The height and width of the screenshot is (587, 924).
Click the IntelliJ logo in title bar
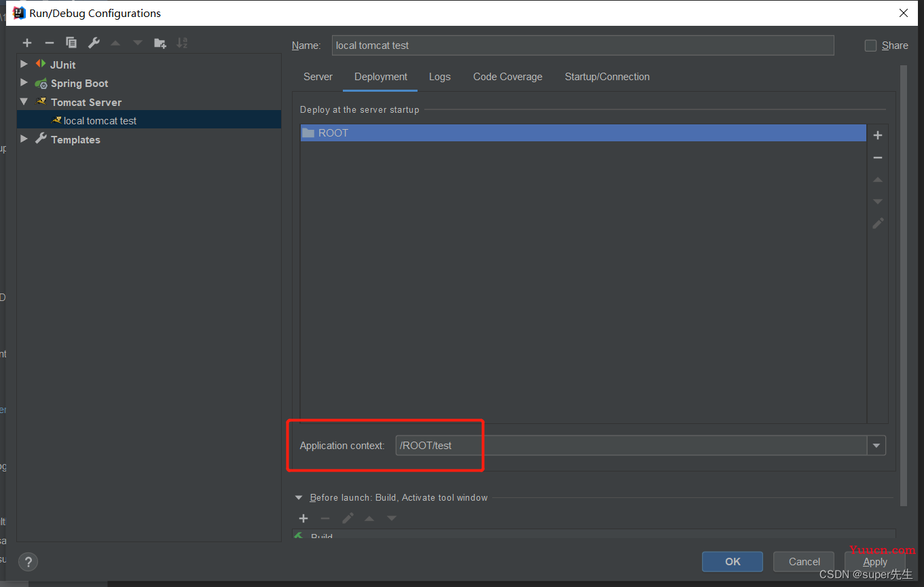click(x=19, y=13)
